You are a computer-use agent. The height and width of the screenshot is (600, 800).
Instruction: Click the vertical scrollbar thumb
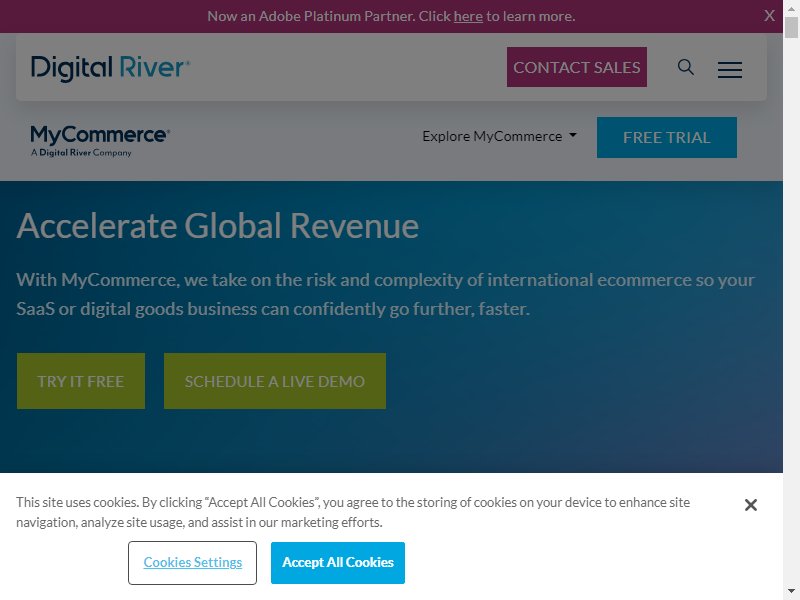[x=791, y=28]
